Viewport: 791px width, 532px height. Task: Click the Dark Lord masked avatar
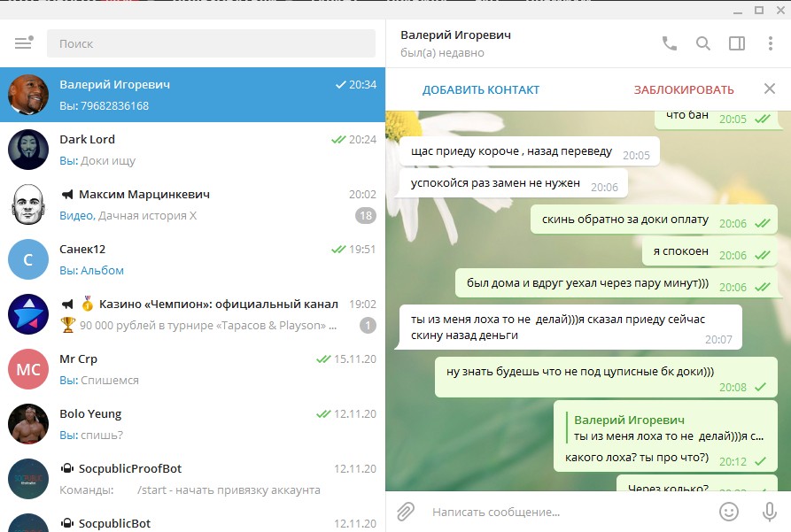coord(28,150)
